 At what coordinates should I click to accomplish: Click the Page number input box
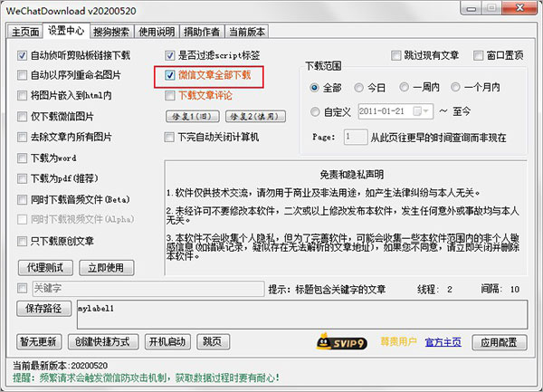coord(356,137)
